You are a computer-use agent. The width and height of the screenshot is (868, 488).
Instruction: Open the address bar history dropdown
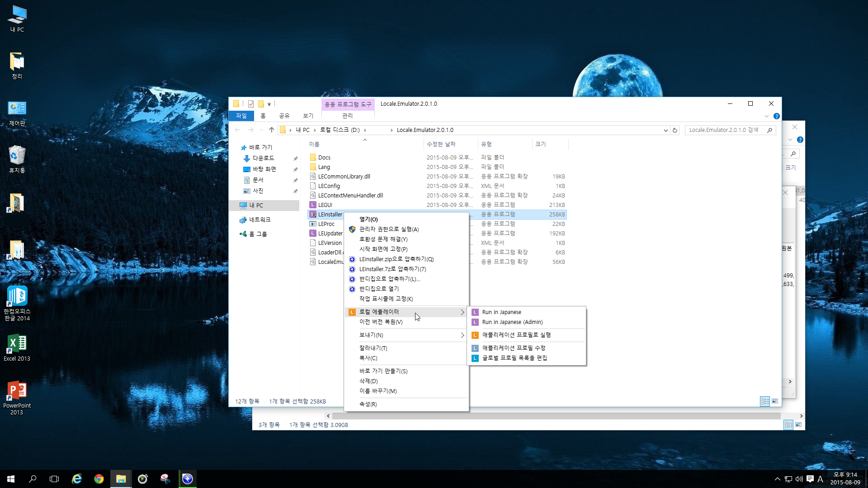click(665, 130)
